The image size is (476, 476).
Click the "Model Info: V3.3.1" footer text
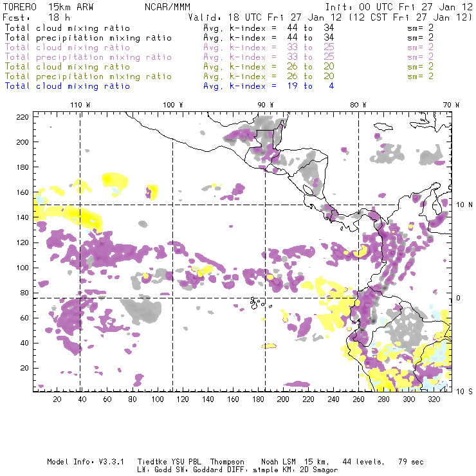pos(86,462)
